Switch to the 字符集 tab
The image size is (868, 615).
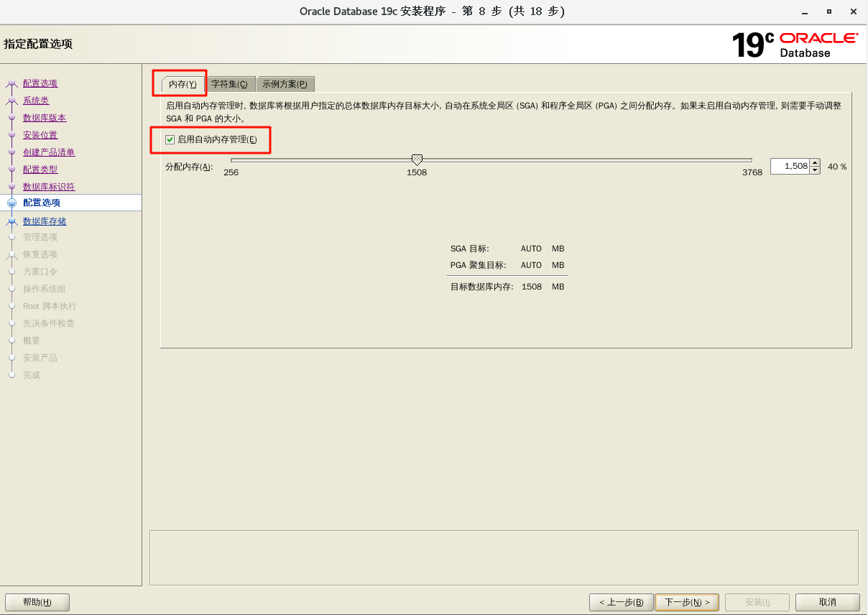229,84
